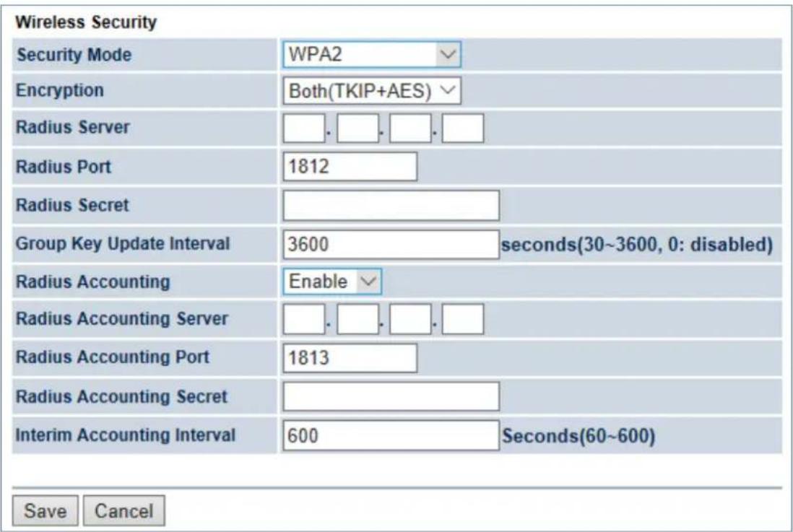Click the Radius Secret label
This screenshot has width=793, height=532.
(x=72, y=205)
